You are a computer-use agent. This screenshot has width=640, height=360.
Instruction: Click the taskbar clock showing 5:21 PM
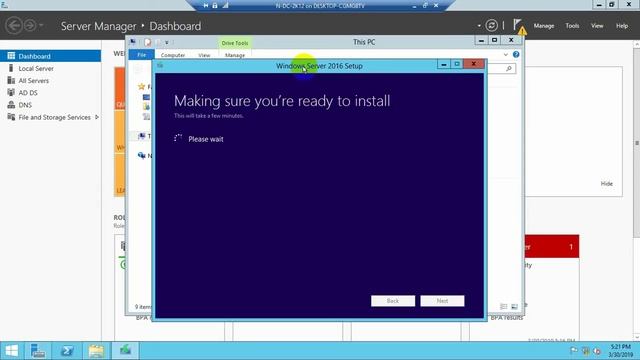pos(621,351)
